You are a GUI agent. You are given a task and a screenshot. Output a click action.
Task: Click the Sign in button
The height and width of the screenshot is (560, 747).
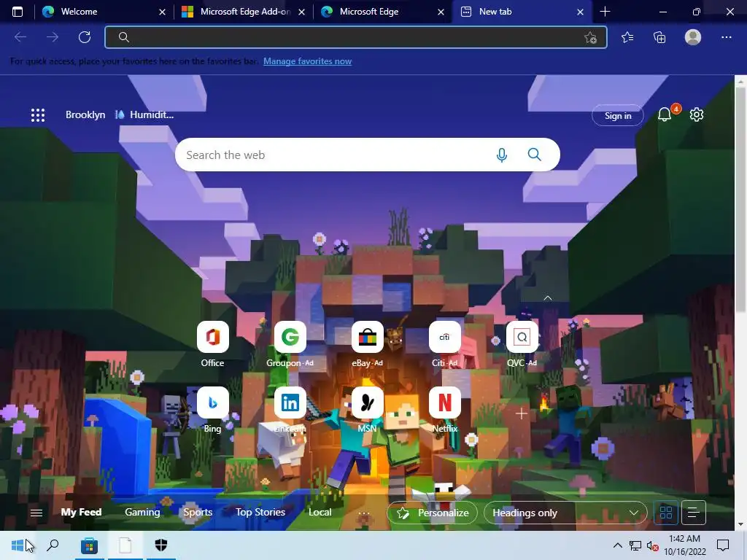tap(618, 116)
